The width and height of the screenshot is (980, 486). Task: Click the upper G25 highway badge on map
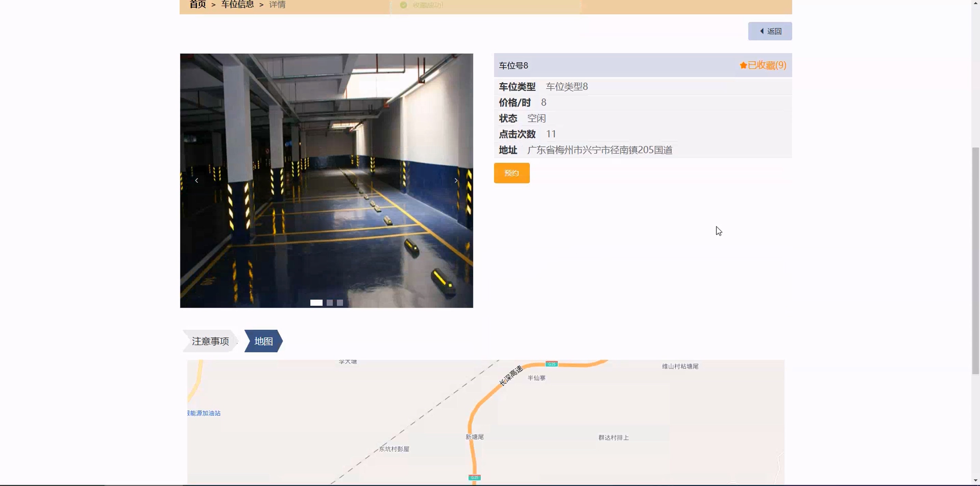551,364
